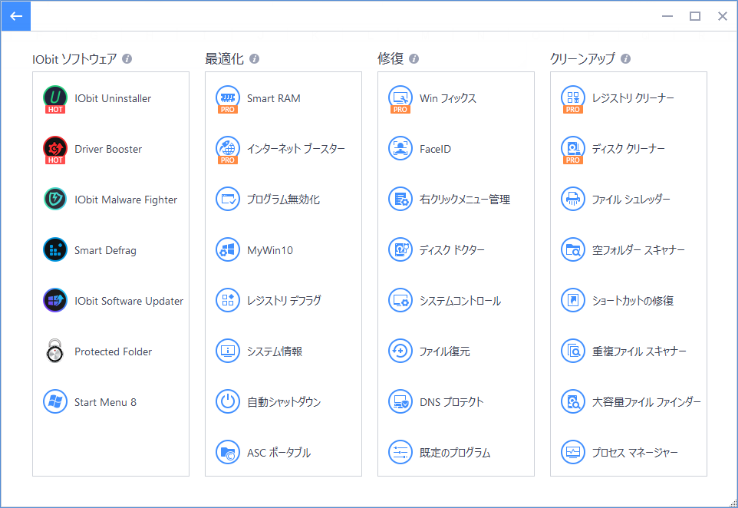Launch ASC ポータブル icon

(x=228, y=452)
